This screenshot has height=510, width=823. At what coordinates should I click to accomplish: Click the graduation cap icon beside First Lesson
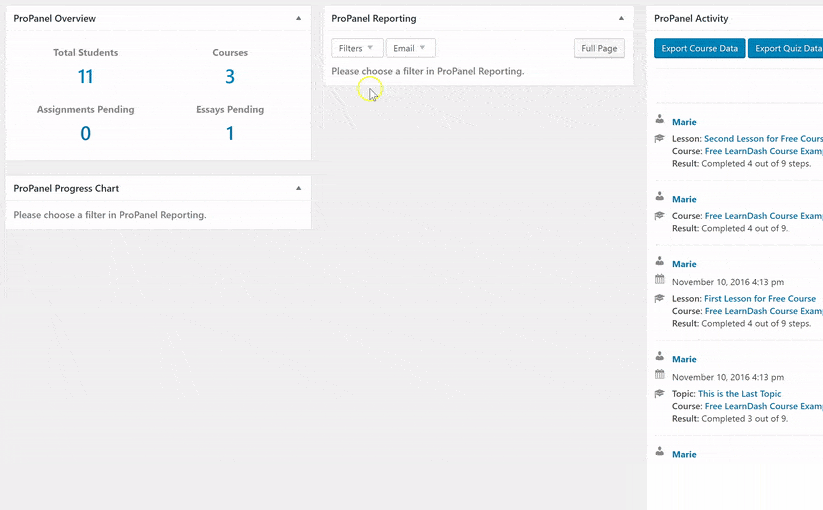(659, 298)
